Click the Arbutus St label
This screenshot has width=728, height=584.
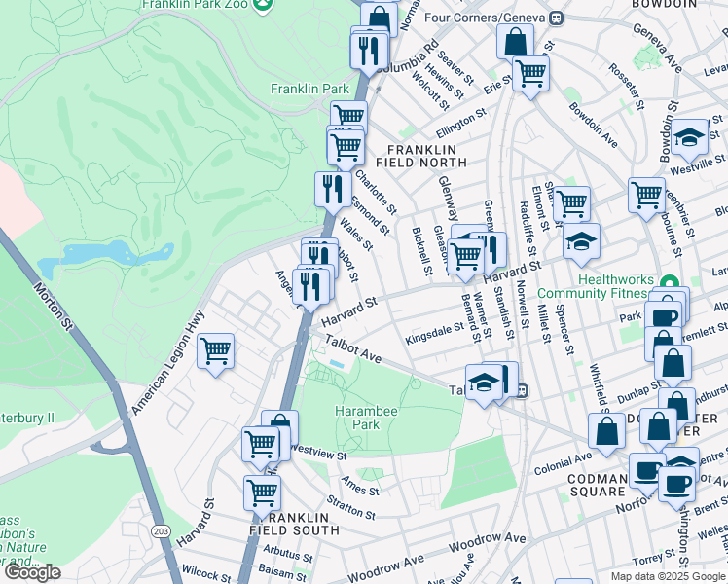(288, 554)
